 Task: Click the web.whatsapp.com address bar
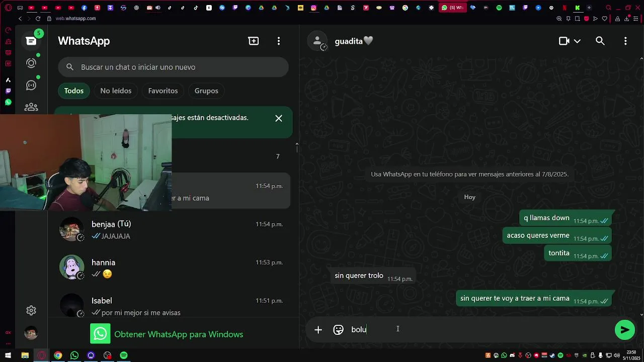[x=75, y=19]
